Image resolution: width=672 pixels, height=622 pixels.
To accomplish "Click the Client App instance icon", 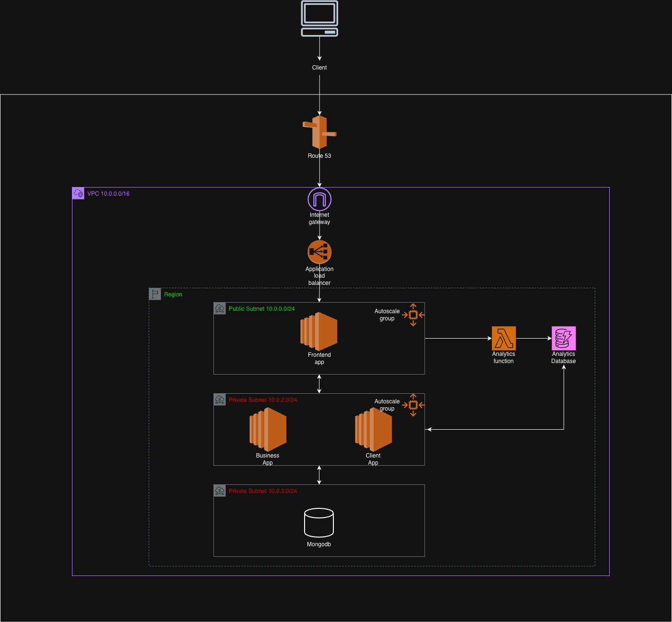I will [373, 429].
